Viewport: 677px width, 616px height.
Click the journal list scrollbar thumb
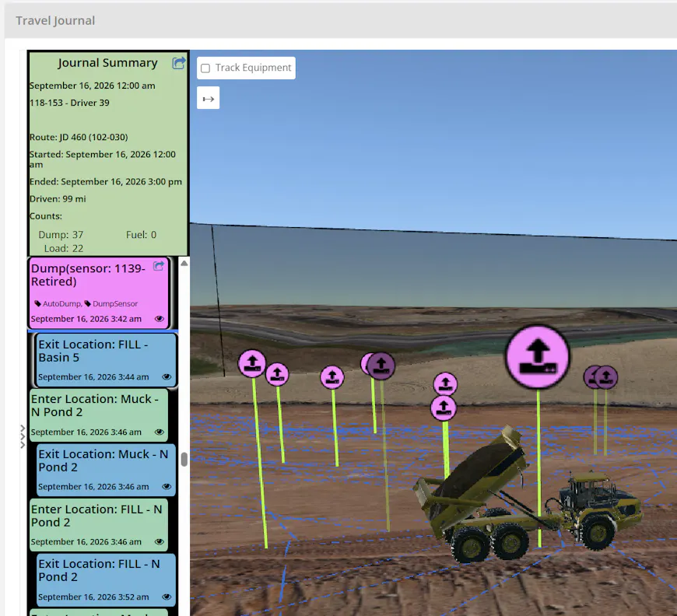tap(184, 460)
